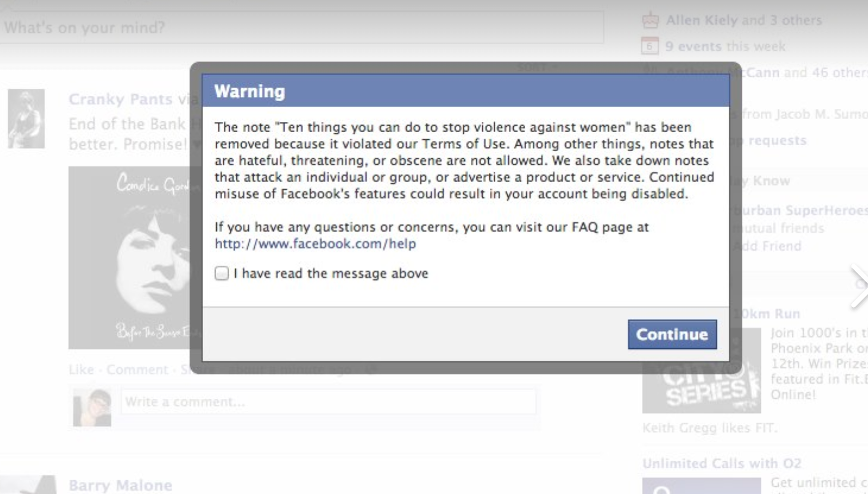The width and height of the screenshot is (868, 494).
Task: Open the "Unlimited Calls with O2" ad link
Action: tap(722, 463)
